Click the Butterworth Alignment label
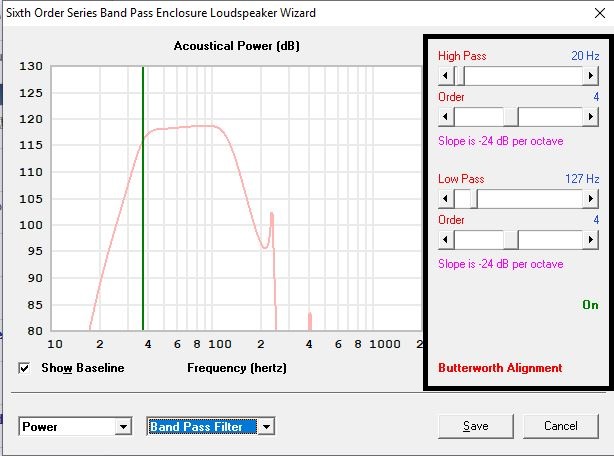Viewport: 614px width, 456px height. (x=500, y=368)
